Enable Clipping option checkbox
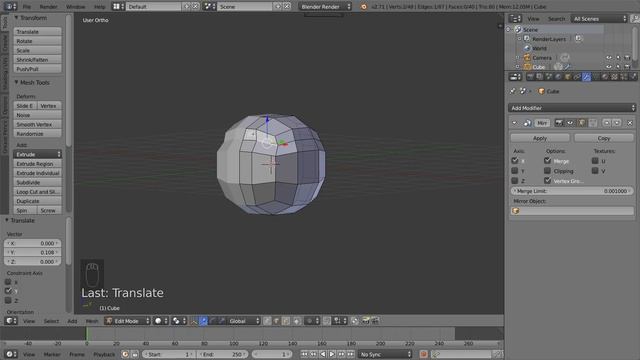Viewport: 640px width, 360px height. 548,171
